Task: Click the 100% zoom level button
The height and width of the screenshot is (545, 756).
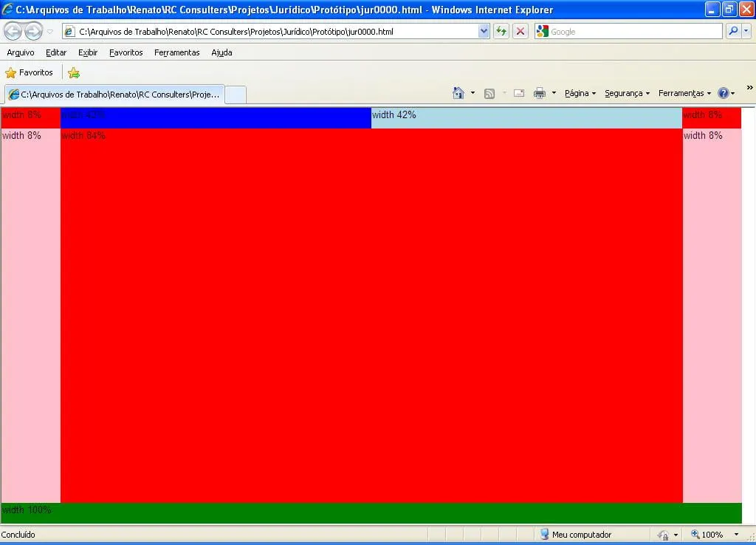Action: click(707, 535)
